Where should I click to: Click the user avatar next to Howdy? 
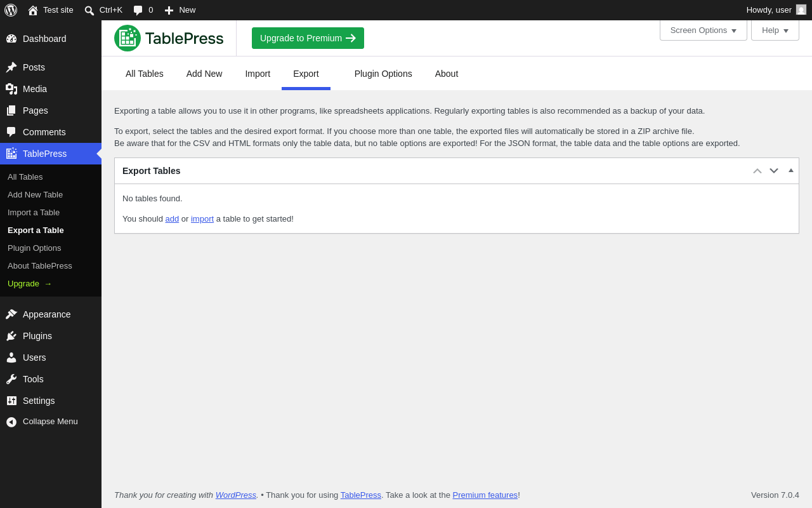tap(801, 10)
